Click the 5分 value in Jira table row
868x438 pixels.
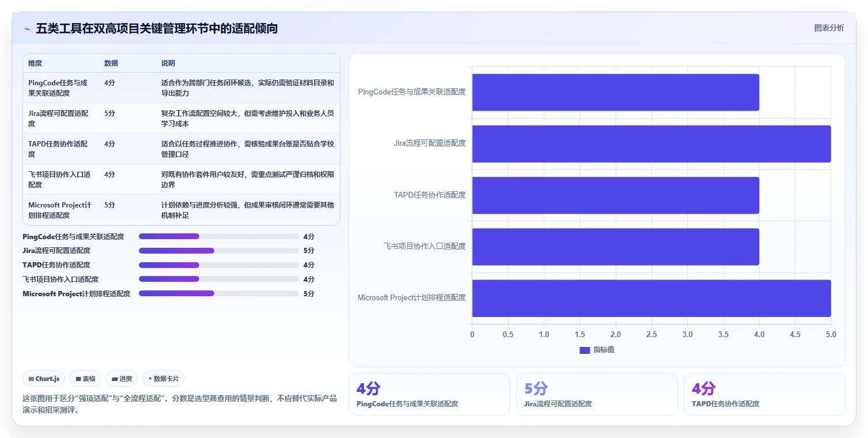point(109,114)
